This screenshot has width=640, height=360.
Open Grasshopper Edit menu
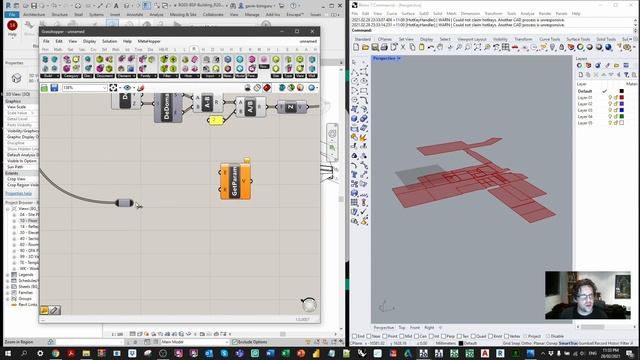click(59, 41)
